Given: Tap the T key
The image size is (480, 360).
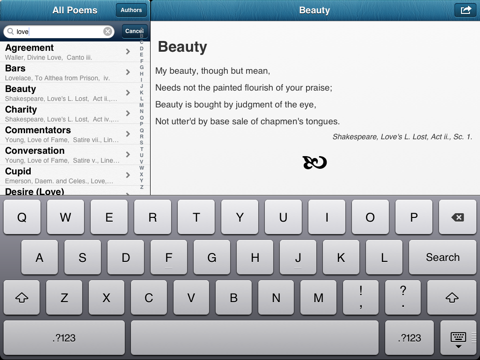Looking at the screenshot, I should (x=196, y=217).
